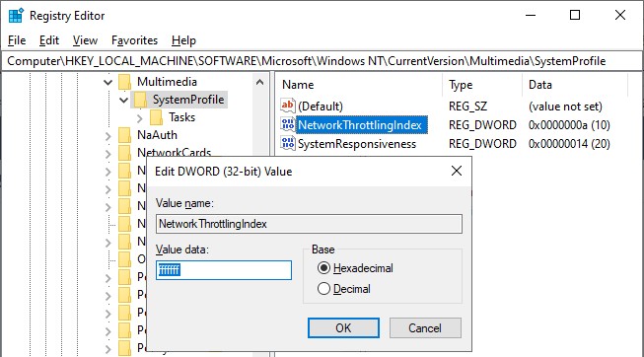Confirm the DWORD edit with OK

click(343, 327)
